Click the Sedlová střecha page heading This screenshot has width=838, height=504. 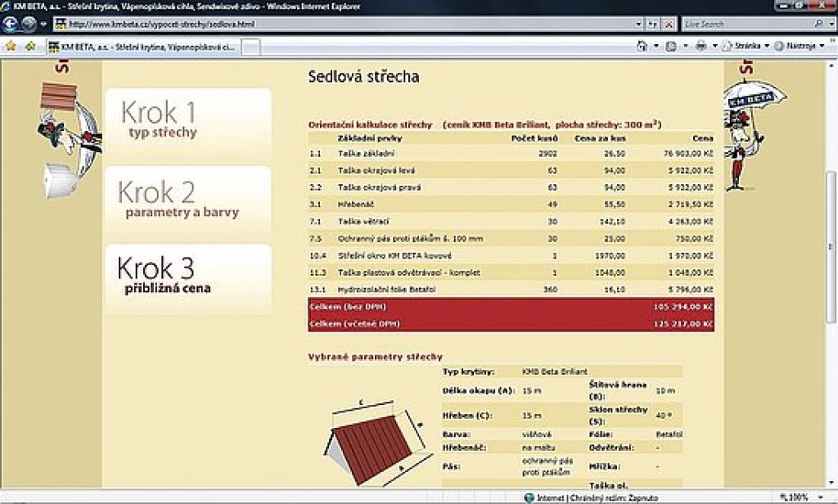364,77
